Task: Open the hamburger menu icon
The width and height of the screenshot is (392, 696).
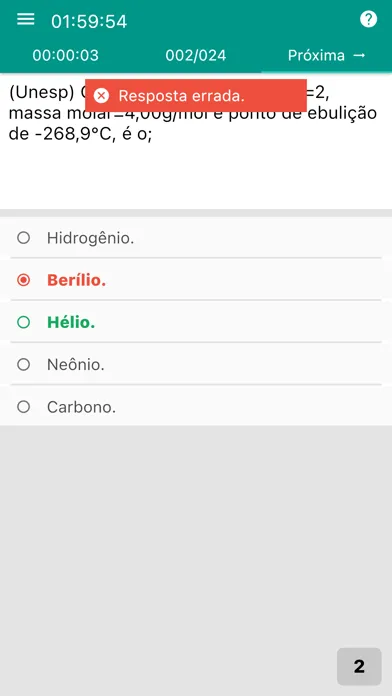Action: (26, 19)
